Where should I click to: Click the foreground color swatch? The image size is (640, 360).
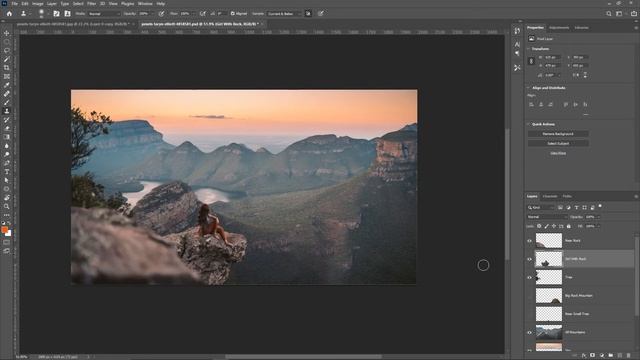[4, 230]
